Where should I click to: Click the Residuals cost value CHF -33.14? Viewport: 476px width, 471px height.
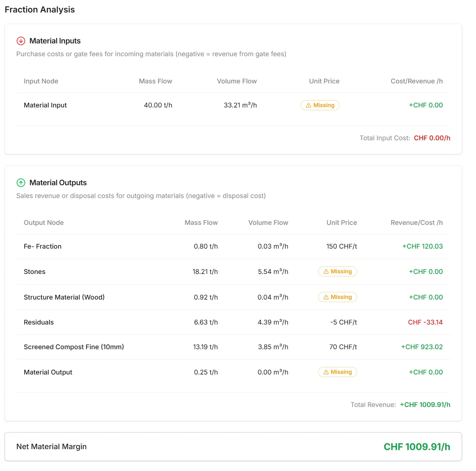click(x=425, y=322)
